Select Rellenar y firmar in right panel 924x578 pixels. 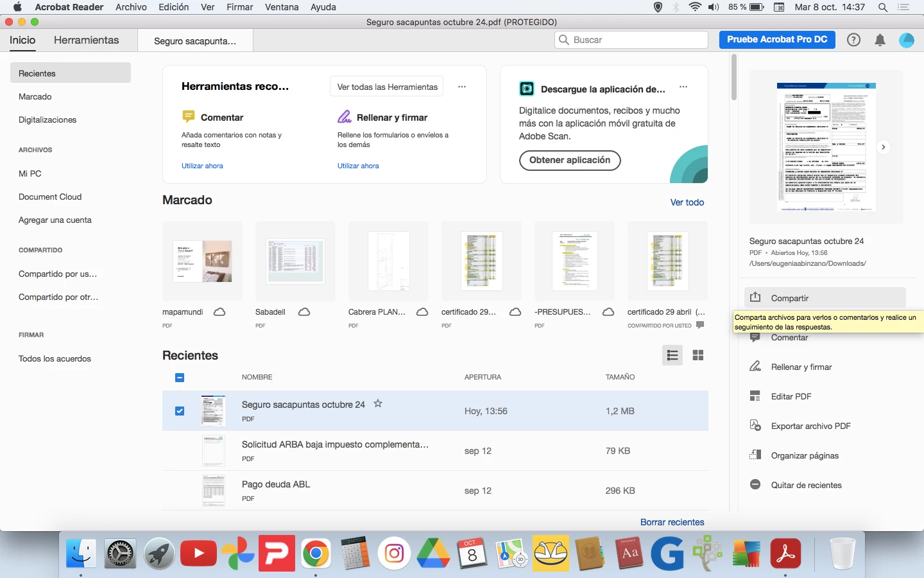pyautogui.click(x=801, y=367)
